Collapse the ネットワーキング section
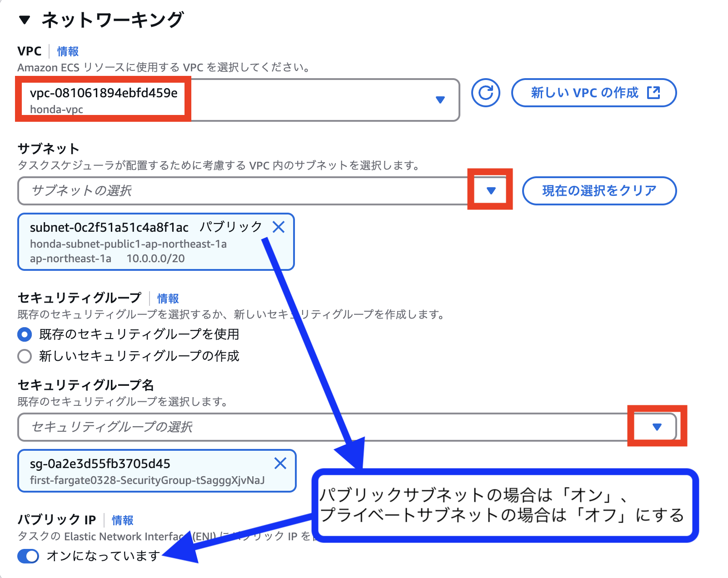Viewport: 728px width, 578px height. tap(25, 20)
